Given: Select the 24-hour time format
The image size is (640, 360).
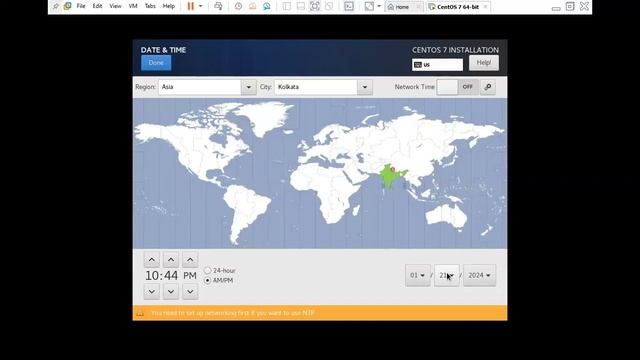Looking at the screenshot, I should click(220, 271).
